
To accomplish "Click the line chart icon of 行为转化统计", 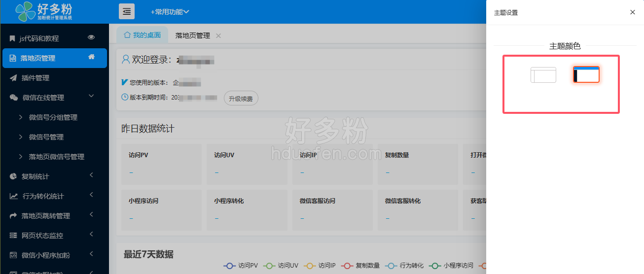I will pyautogui.click(x=14, y=196).
